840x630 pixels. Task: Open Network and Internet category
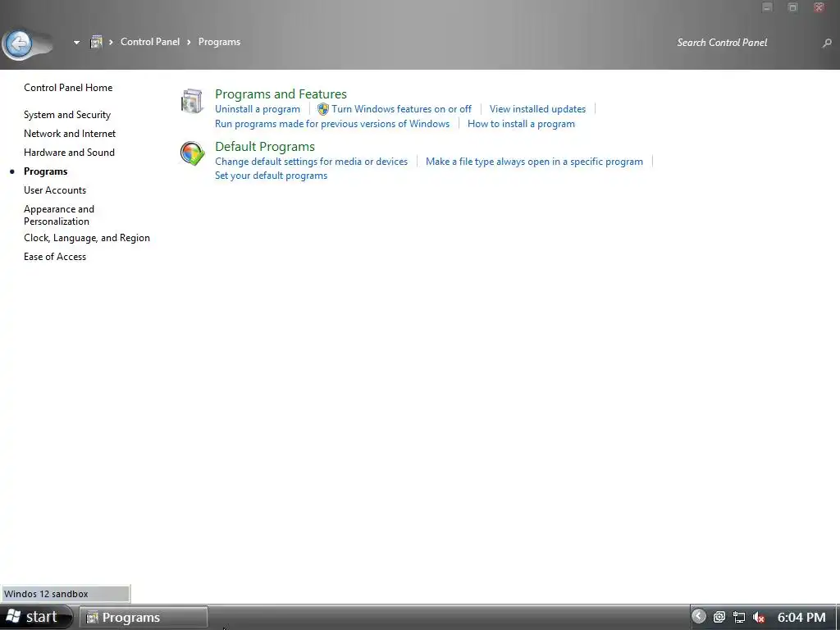point(70,134)
